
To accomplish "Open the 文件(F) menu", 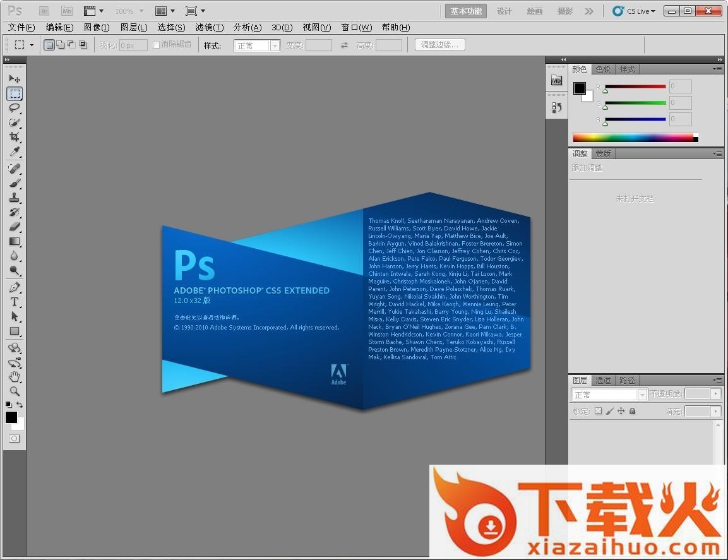I will click(21, 27).
